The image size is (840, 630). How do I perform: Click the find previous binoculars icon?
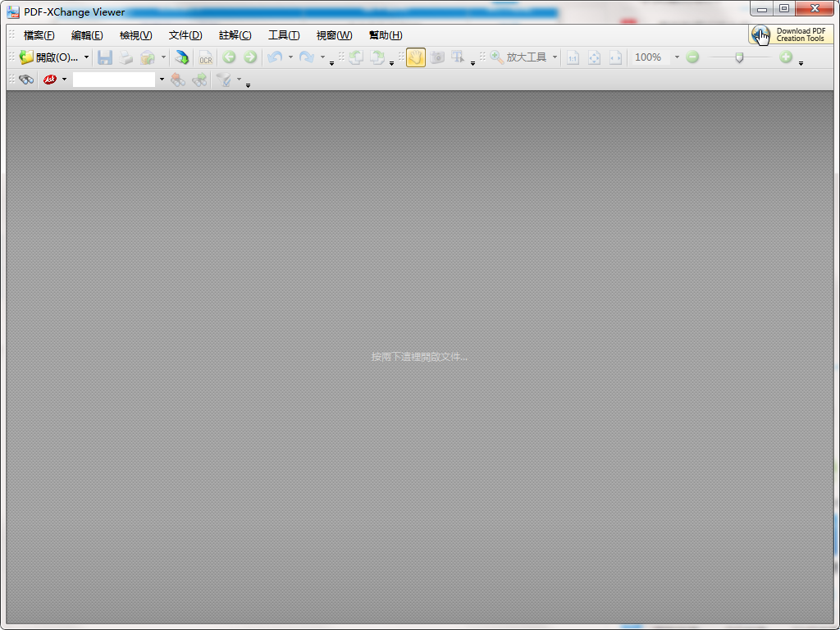point(178,80)
